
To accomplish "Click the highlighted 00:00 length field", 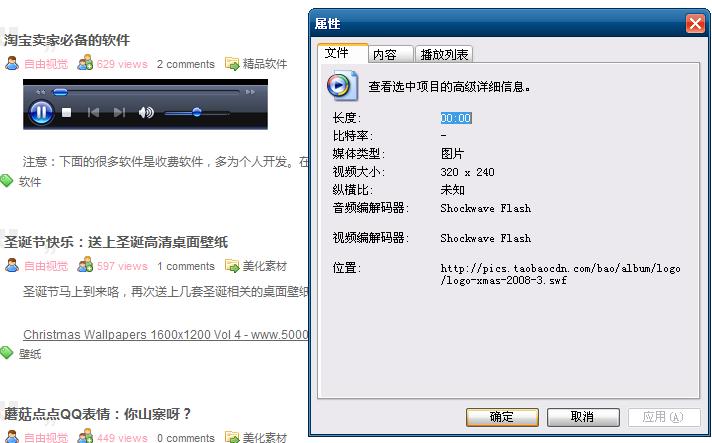I will click(x=456, y=118).
